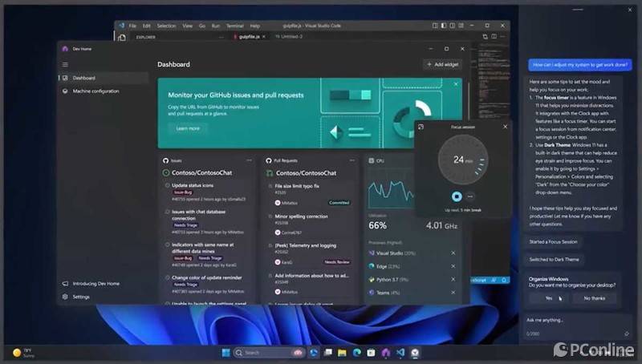Open 'Change color of update reminder' issue
The width and height of the screenshot is (642, 364).
207,277
